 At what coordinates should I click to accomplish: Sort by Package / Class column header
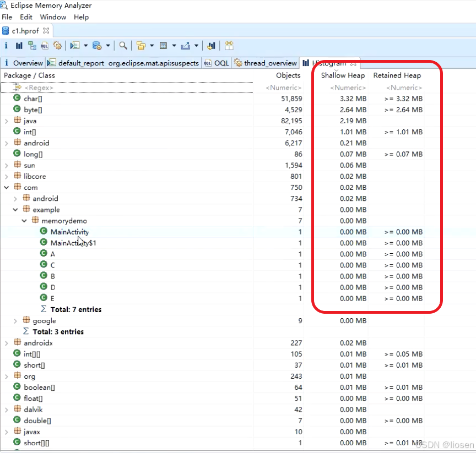29,75
